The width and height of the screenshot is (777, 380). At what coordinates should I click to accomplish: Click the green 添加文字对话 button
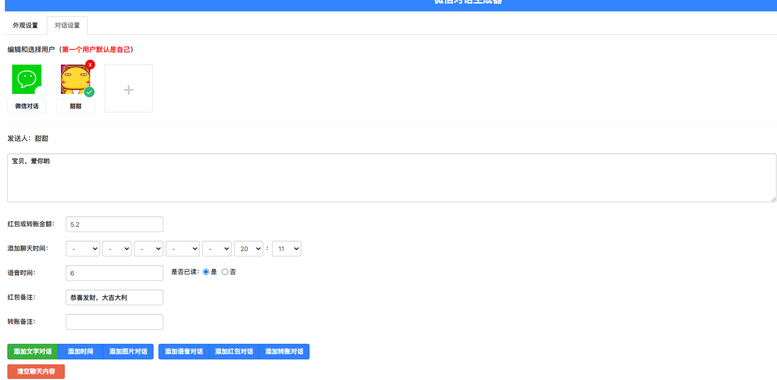(x=33, y=352)
